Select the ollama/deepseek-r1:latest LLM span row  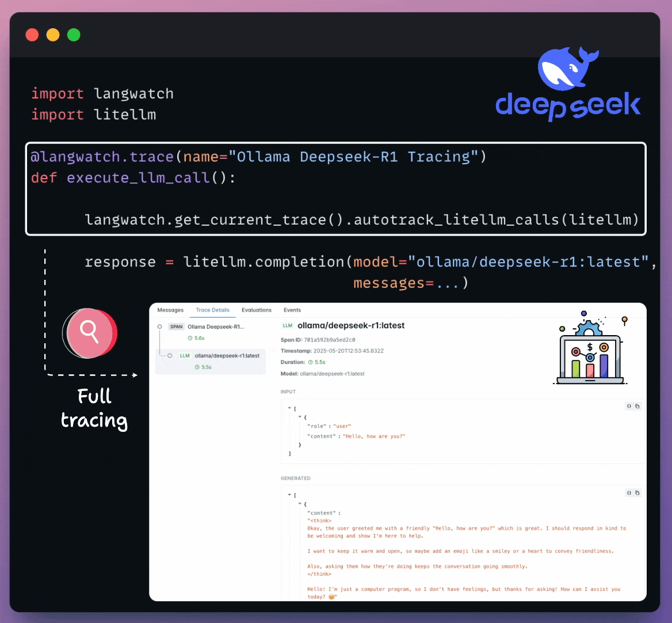[211, 361]
